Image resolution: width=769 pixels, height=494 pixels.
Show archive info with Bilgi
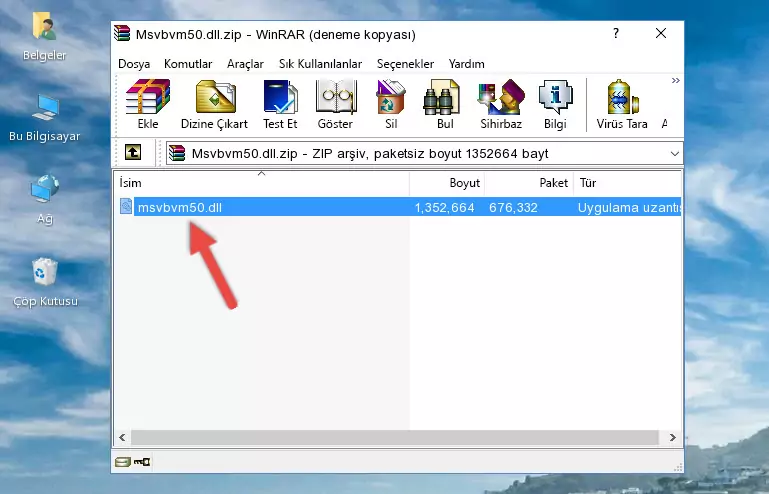point(555,104)
